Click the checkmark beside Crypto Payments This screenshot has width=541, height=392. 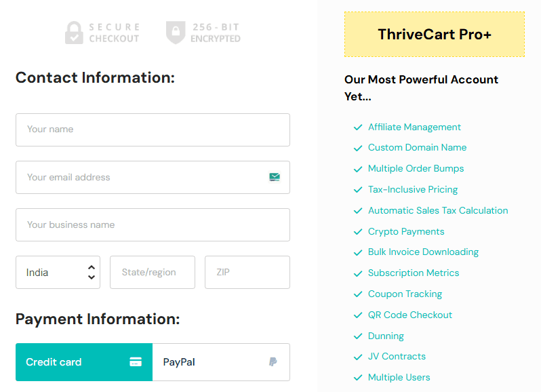pyautogui.click(x=358, y=231)
